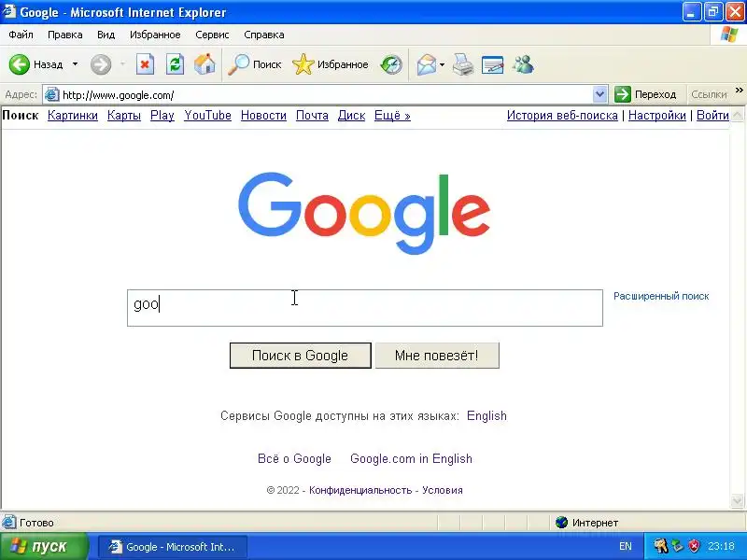
Task: Open the Сервис menu
Action: [212, 35]
